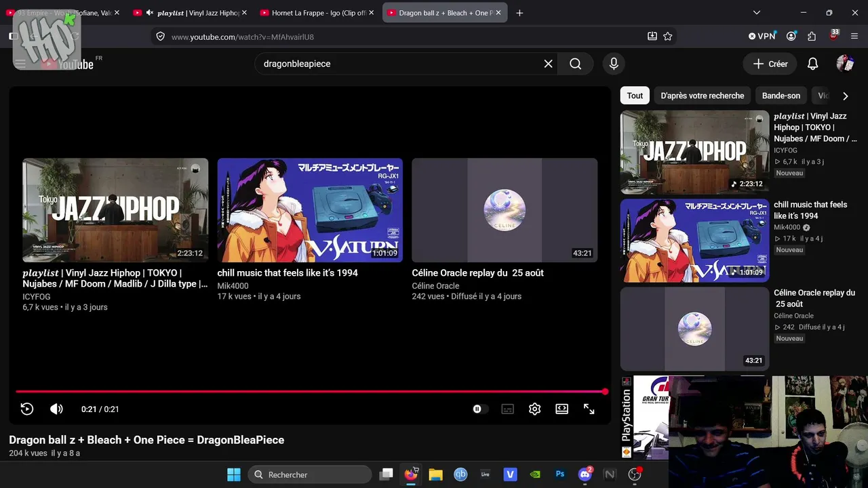Open the chill music 1994 end-screen thumbnail
Viewport: 868px width, 488px height.
click(x=310, y=210)
